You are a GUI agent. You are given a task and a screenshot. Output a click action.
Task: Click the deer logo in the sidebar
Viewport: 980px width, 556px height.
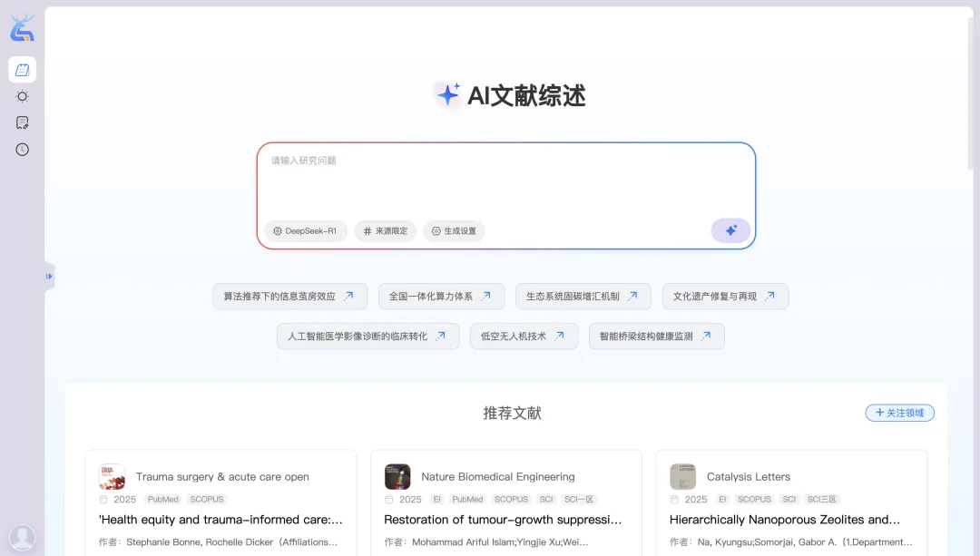coord(22,29)
